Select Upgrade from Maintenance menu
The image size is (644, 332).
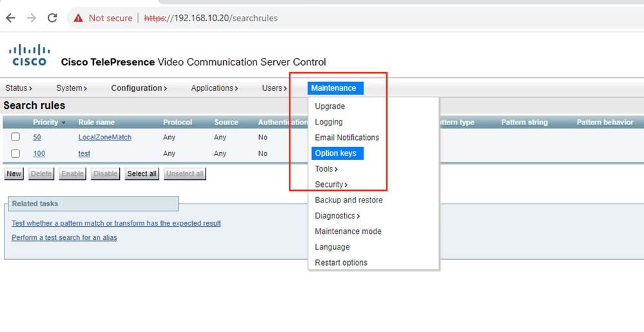click(x=330, y=106)
